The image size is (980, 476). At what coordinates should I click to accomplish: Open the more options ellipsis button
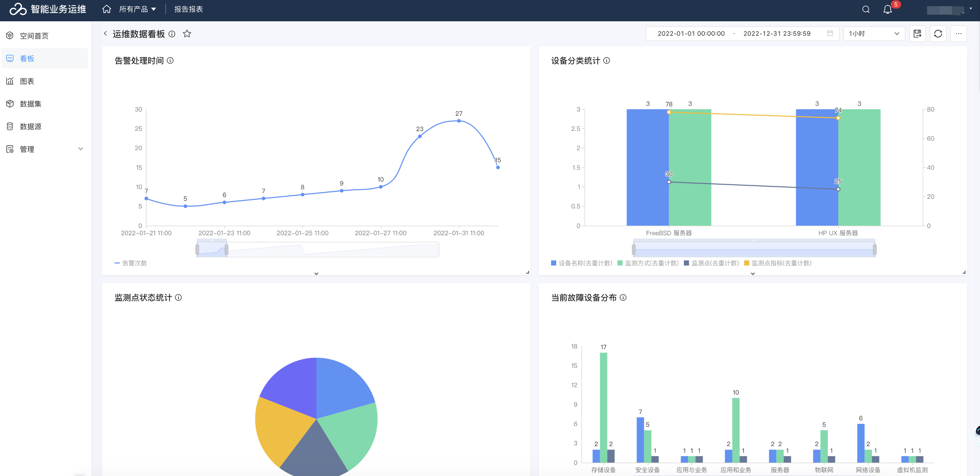point(958,34)
